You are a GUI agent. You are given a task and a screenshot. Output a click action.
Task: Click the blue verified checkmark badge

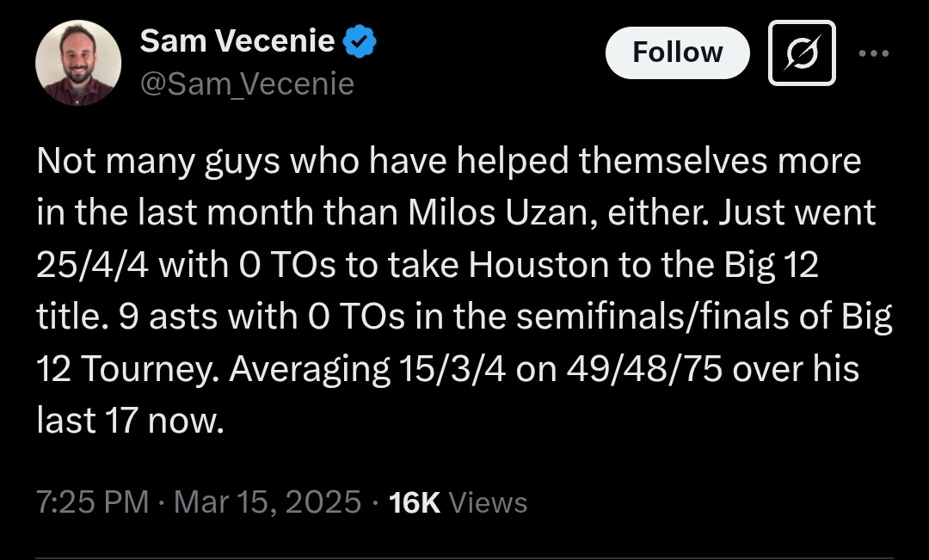(360, 41)
